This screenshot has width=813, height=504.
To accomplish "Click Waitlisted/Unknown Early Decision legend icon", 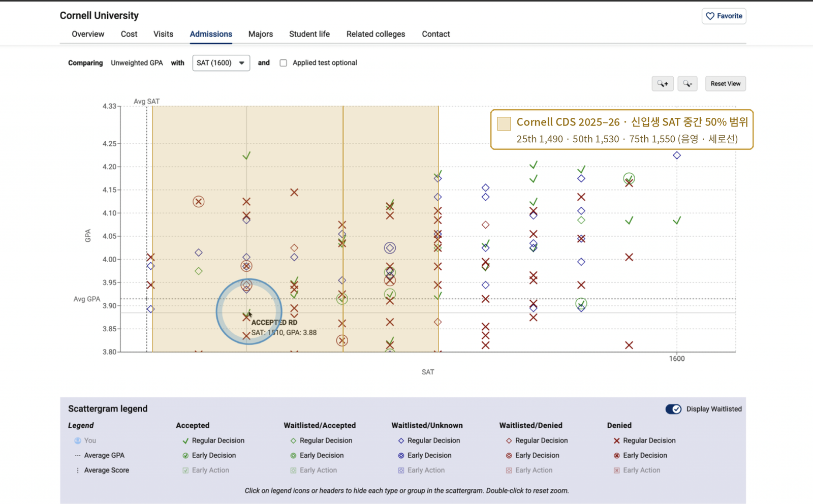I will point(401,456).
